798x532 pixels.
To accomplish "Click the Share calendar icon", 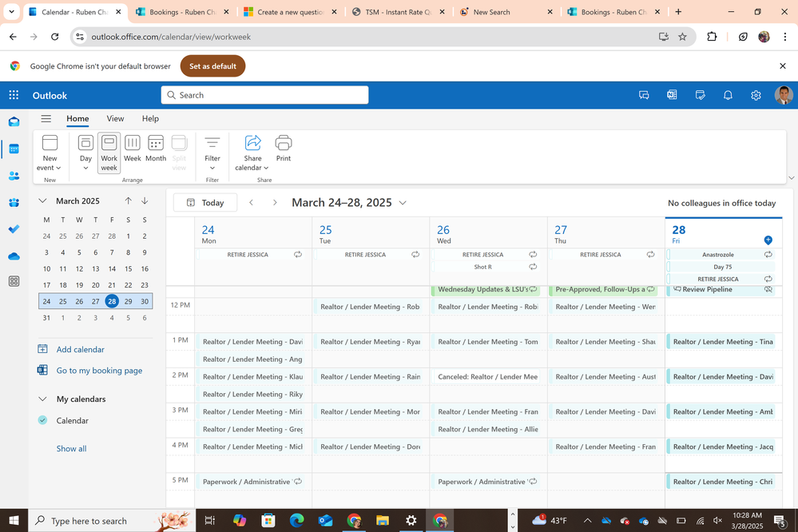I will tap(253, 143).
